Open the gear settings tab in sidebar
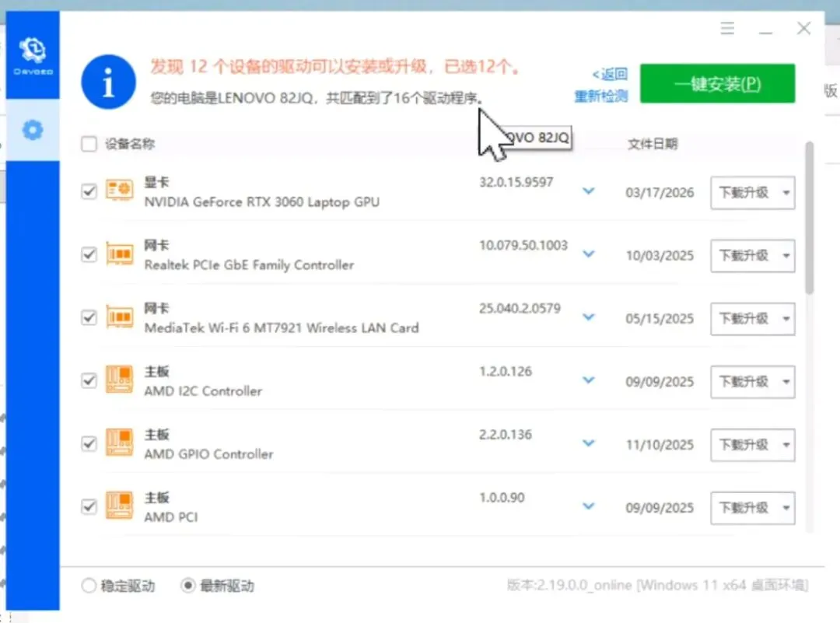 [33, 130]
